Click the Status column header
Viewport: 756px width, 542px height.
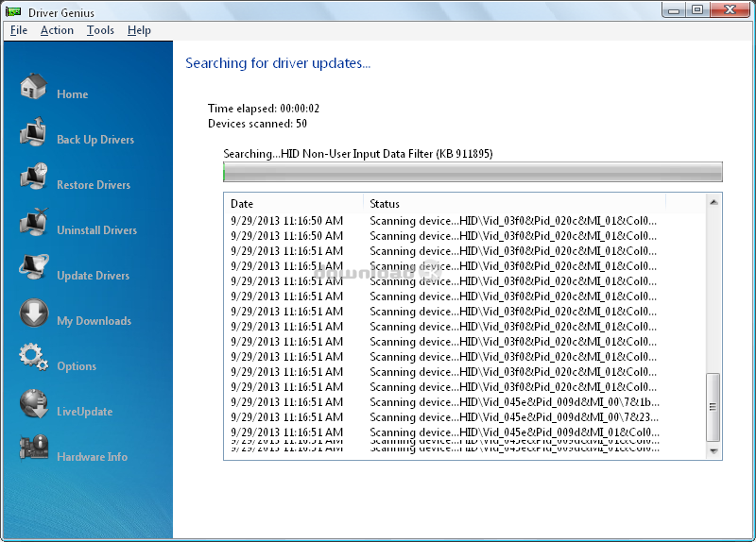point(514,204)
